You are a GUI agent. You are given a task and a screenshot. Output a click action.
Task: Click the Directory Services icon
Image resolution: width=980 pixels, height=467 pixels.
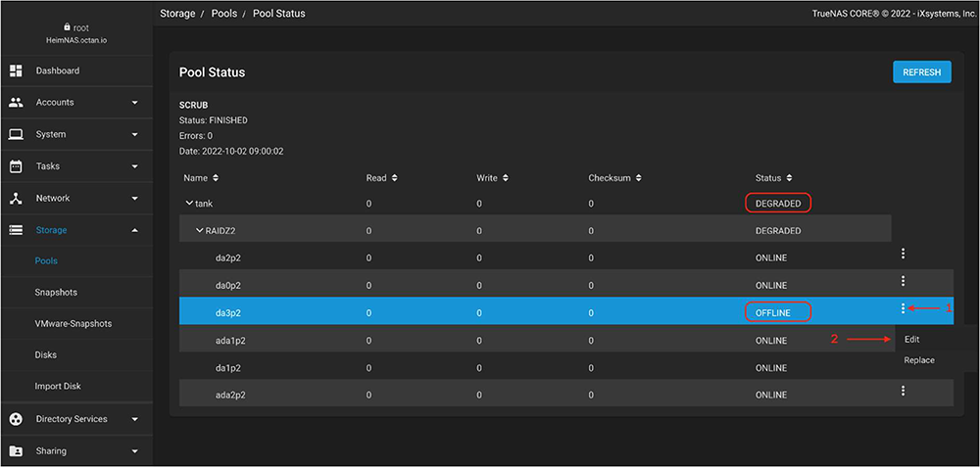point(16,419)
